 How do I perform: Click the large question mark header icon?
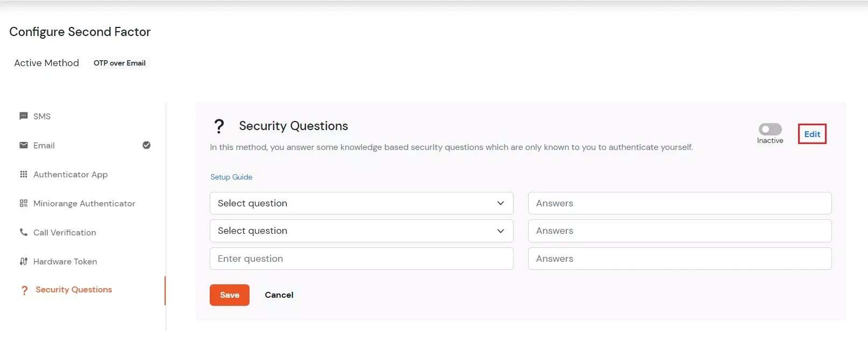coord(219,126)
